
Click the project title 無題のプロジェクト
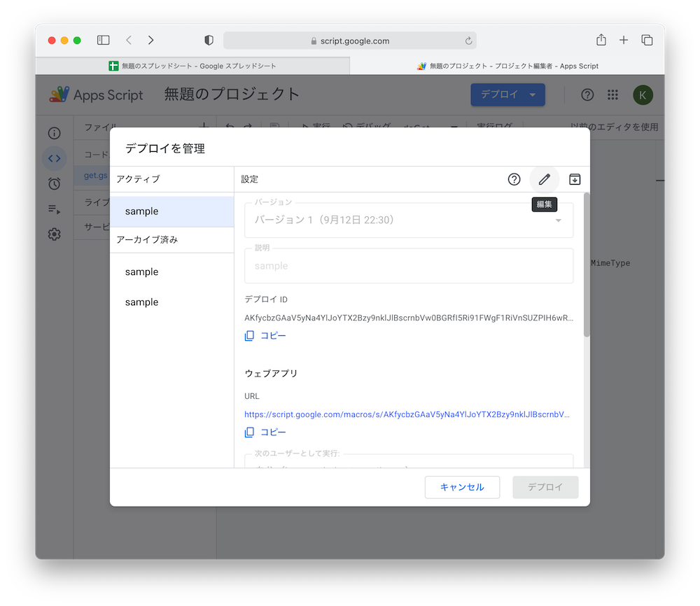[x=232, y=94]
